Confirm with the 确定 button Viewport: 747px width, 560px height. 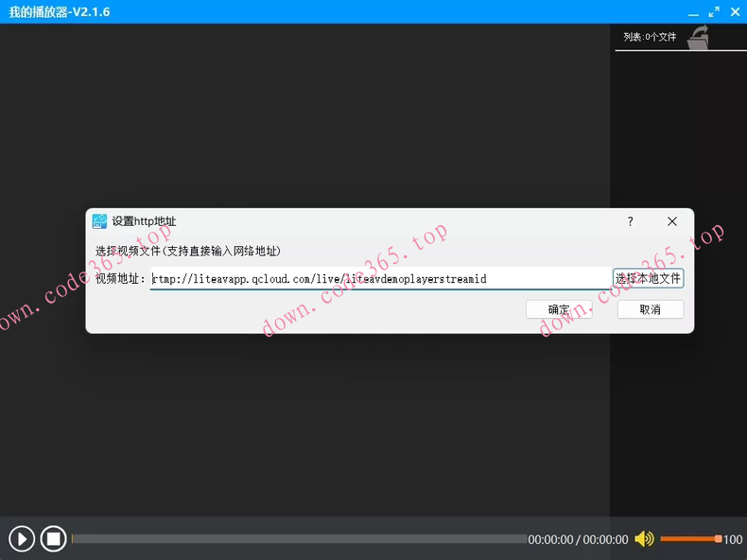pyautogui.click(x=559, y=309)
